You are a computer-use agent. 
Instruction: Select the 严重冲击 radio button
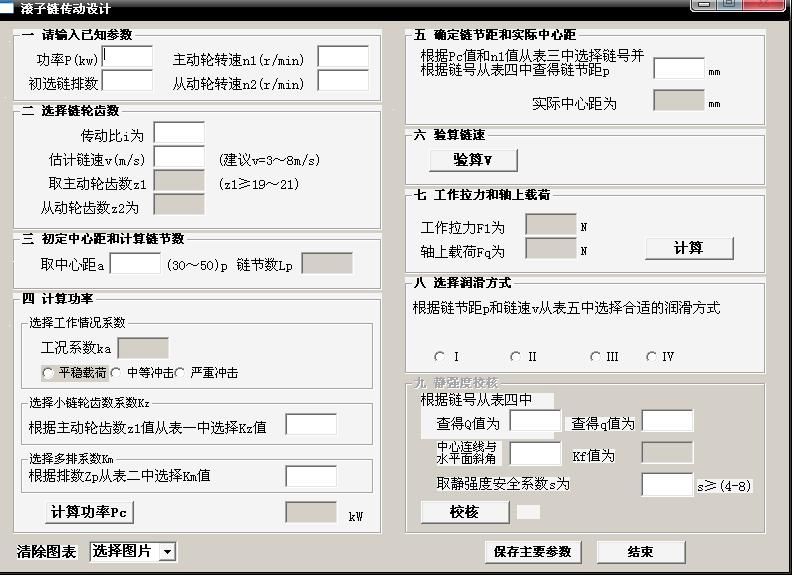tap(182, 373)
